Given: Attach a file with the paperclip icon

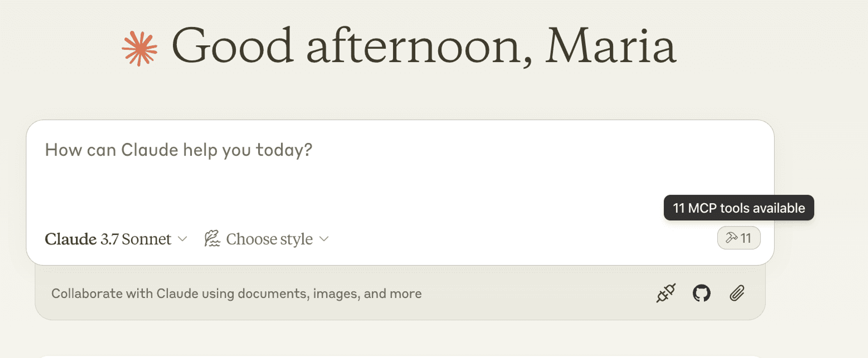Looking at the screenshot, I should [737, 293].
